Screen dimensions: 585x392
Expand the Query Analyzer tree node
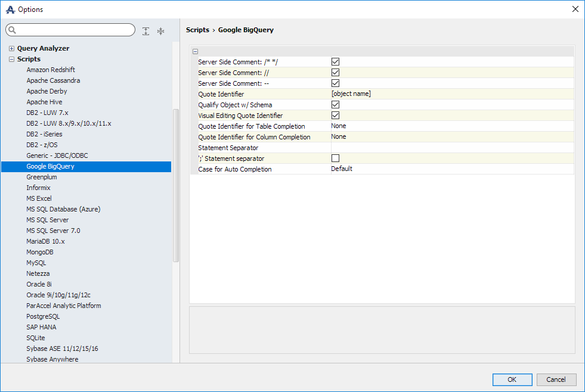click(11, 48)
